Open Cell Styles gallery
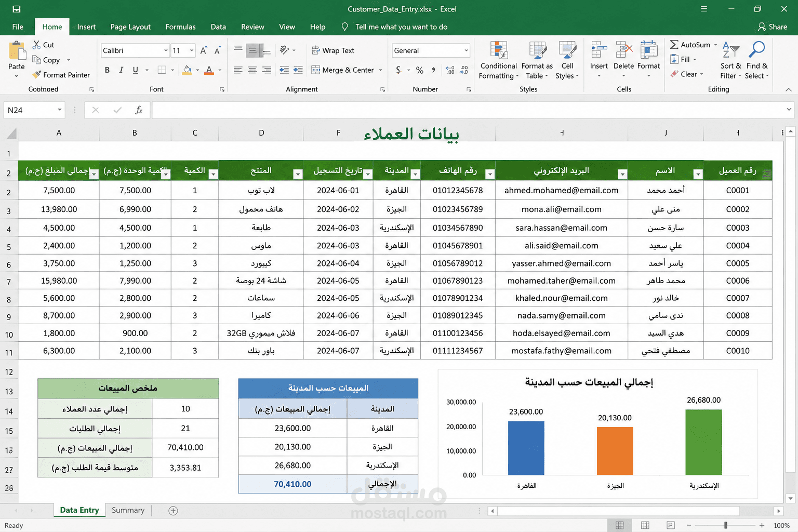798x532 pixels. pyautogui.click(x=567, y=61)
